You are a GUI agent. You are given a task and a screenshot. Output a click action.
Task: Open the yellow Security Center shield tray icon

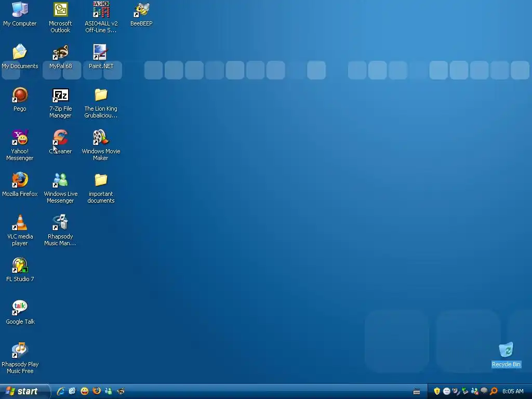click(x=437, y=391)
